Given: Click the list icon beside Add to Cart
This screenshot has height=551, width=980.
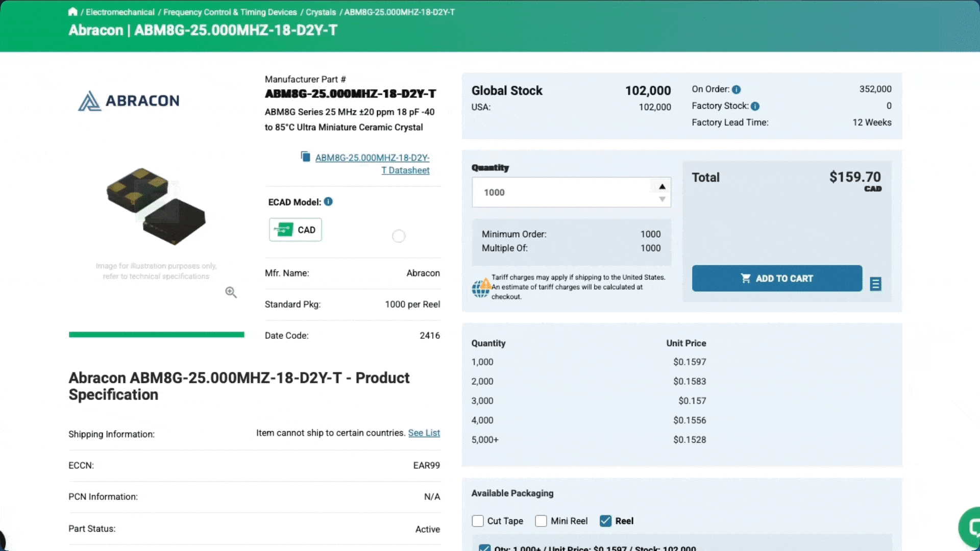Looking at the screenshot, I should click(x=875, y=284).
